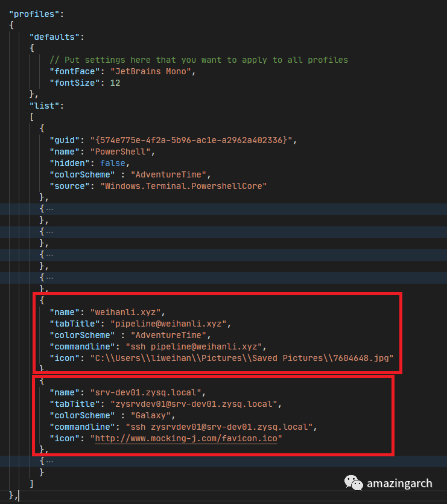Click the opening square bracket under "list"
The width and height of the screenshot is (447, 504).
[32, 117]
